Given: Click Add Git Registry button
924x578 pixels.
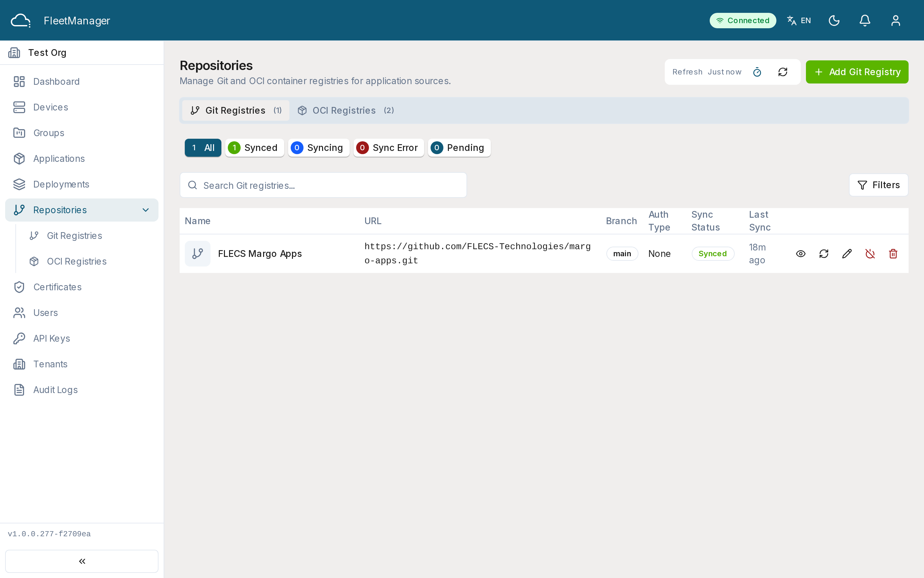Looking at the screenshot, I should (857, 72).
